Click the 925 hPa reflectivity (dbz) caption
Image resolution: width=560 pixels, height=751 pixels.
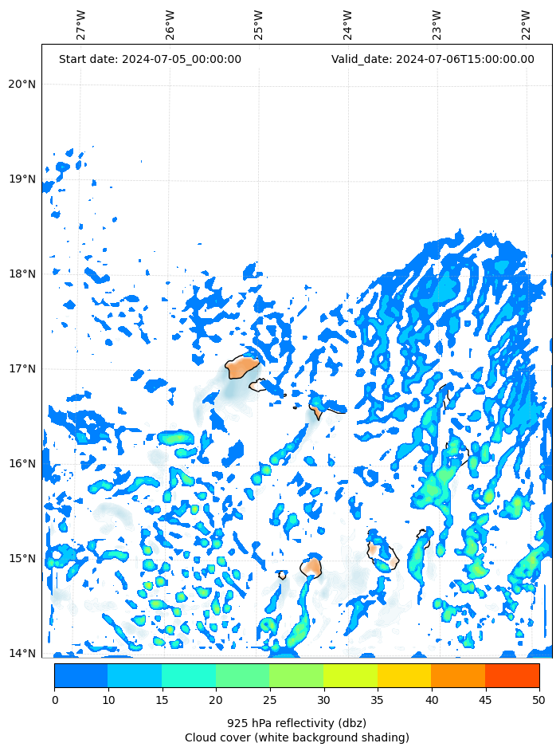tap(297, 723)
